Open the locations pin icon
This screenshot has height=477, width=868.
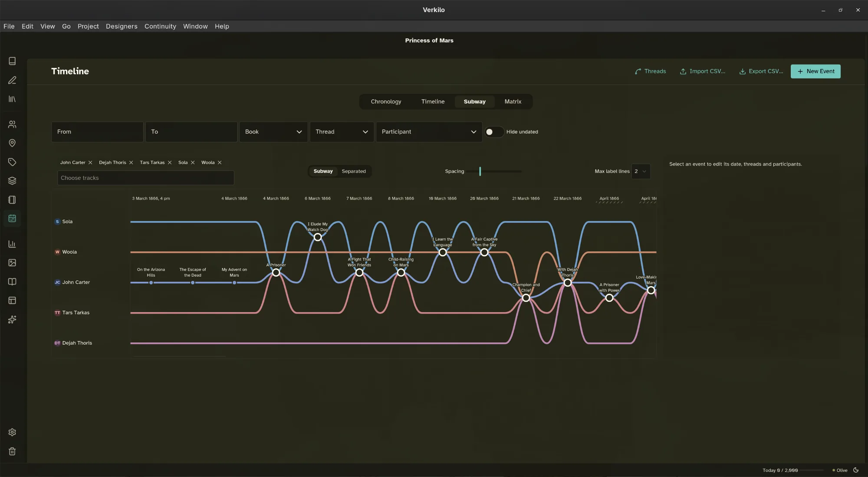[x=12, y=143]
